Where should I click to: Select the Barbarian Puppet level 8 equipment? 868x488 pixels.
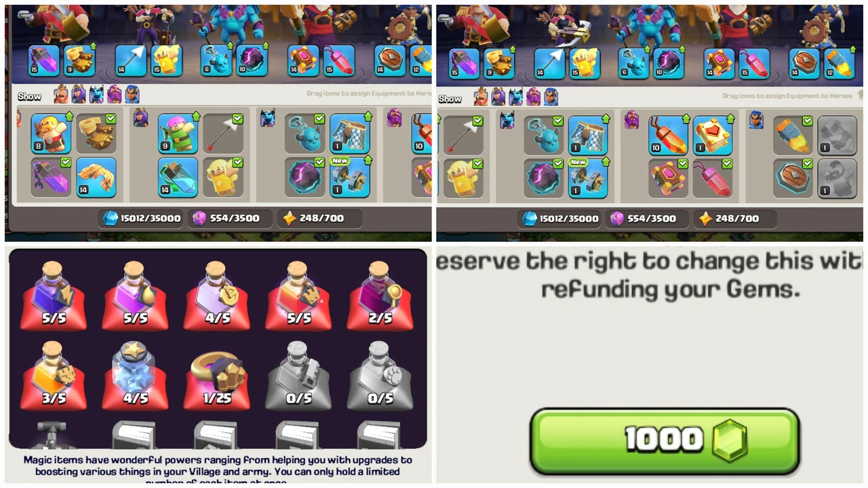[x=51, y=133]
